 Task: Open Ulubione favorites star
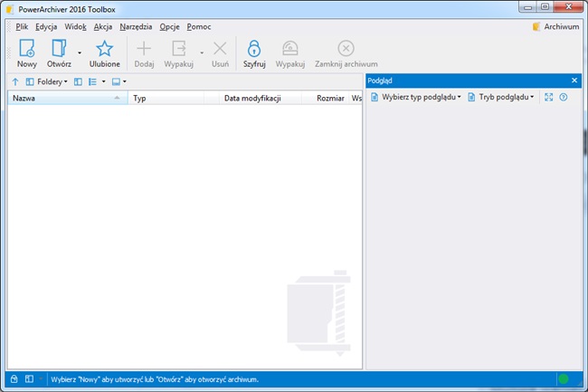coord(104,53)
